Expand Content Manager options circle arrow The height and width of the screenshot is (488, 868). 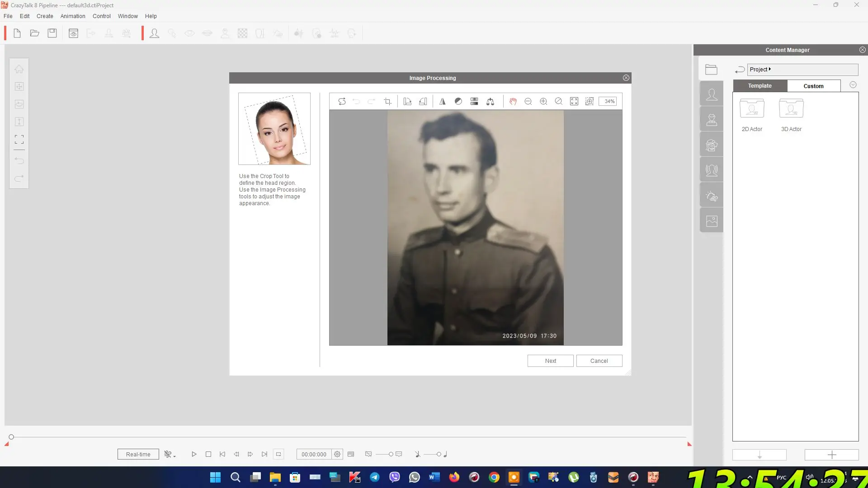[853, 85]
